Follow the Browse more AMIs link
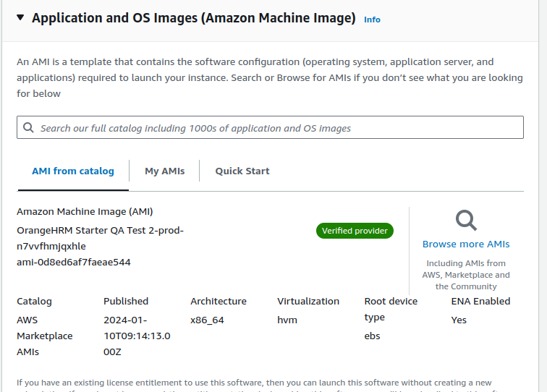The width and height of the screenshot is (547, 392). pyautogui.click(x=466, y=244)
